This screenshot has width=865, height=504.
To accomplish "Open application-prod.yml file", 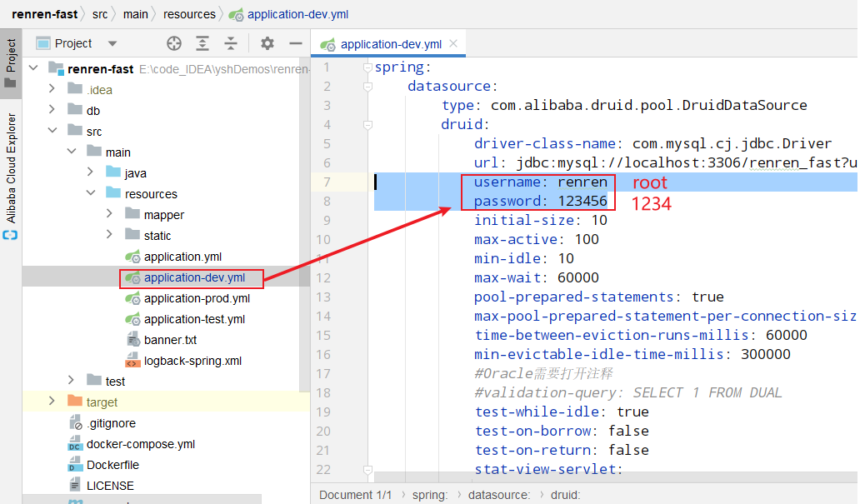I will tap(197, 298).
